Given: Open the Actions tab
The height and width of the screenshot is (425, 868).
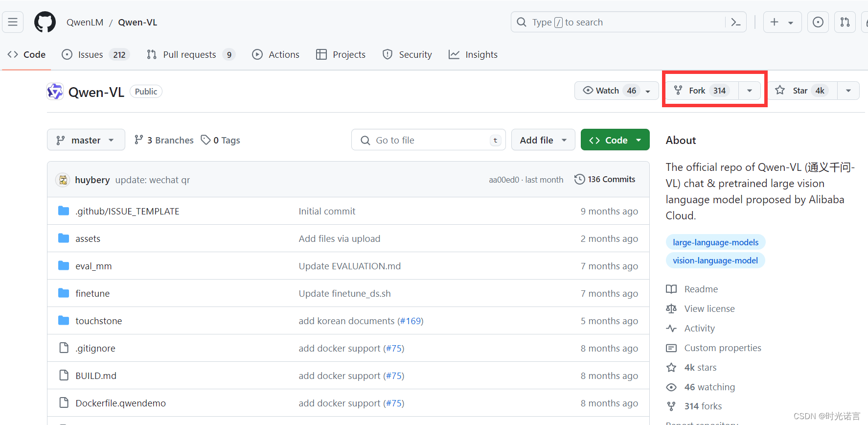Looking at the screenshot, I should [x=275, y=54].
